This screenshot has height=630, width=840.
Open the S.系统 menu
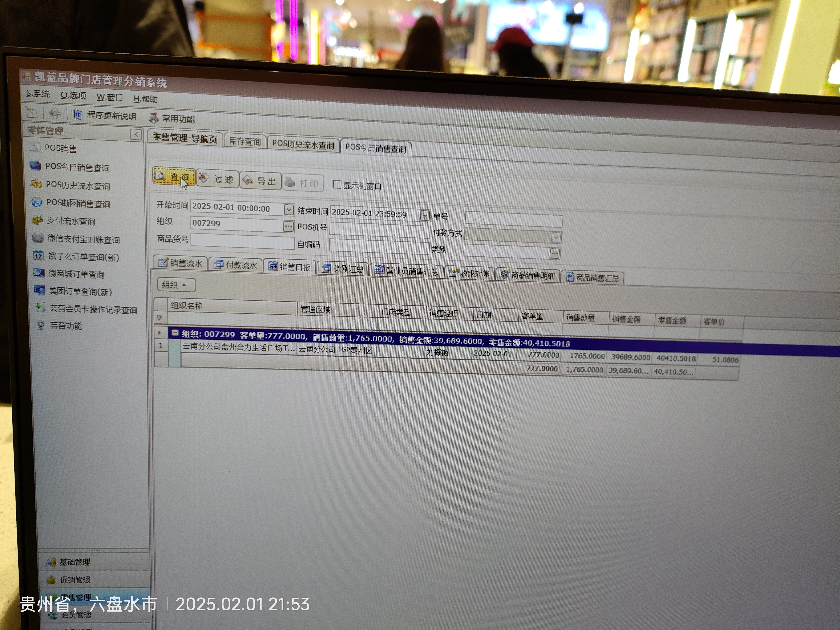pyautogui.click(x=38, y=94)
